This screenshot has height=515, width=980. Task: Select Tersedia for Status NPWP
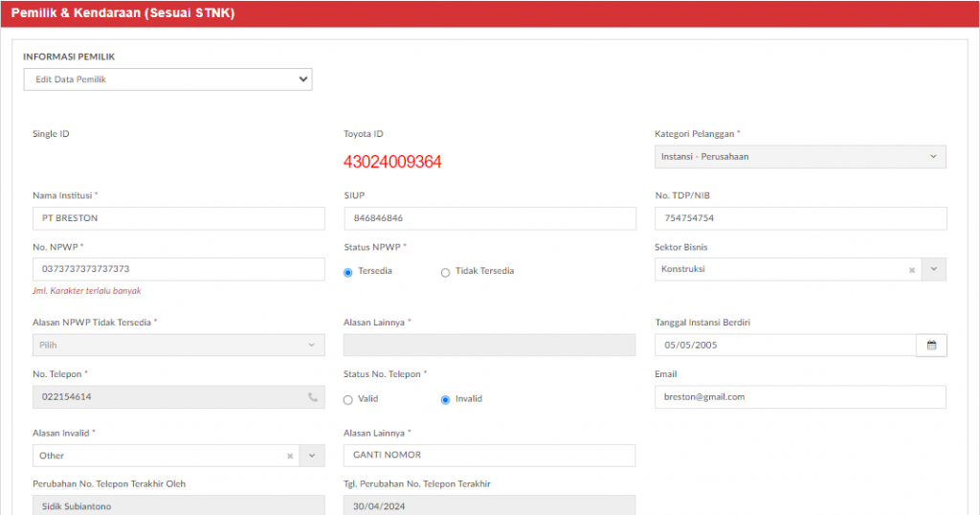(348, 273)
